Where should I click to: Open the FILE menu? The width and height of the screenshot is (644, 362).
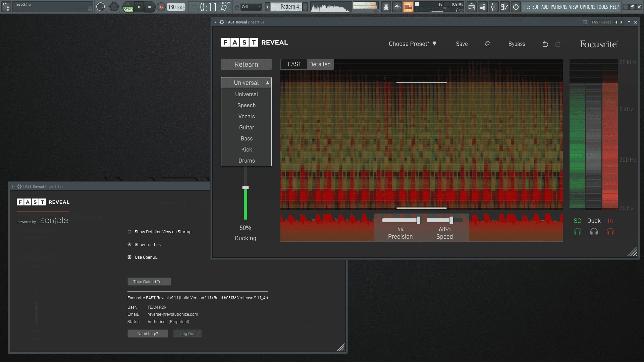527,7
